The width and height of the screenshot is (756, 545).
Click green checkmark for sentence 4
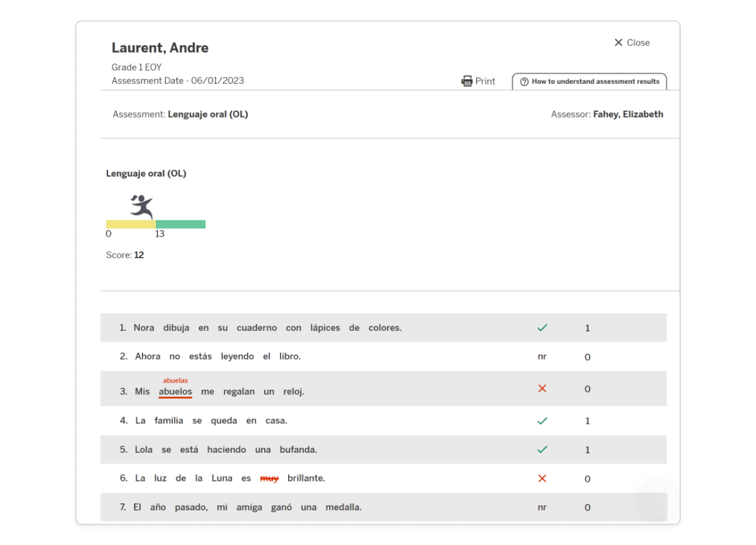542,421
